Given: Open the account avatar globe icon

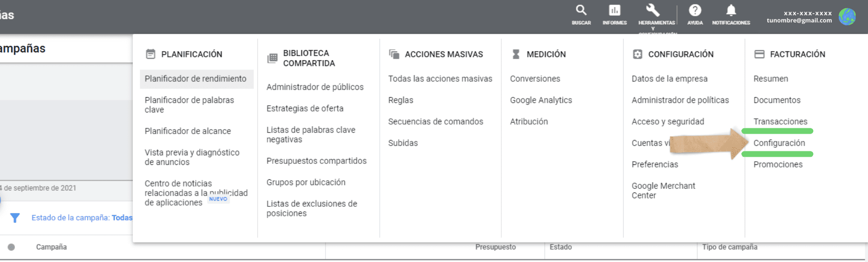Looking at the screenshot, I should click(x=847, y=17).
